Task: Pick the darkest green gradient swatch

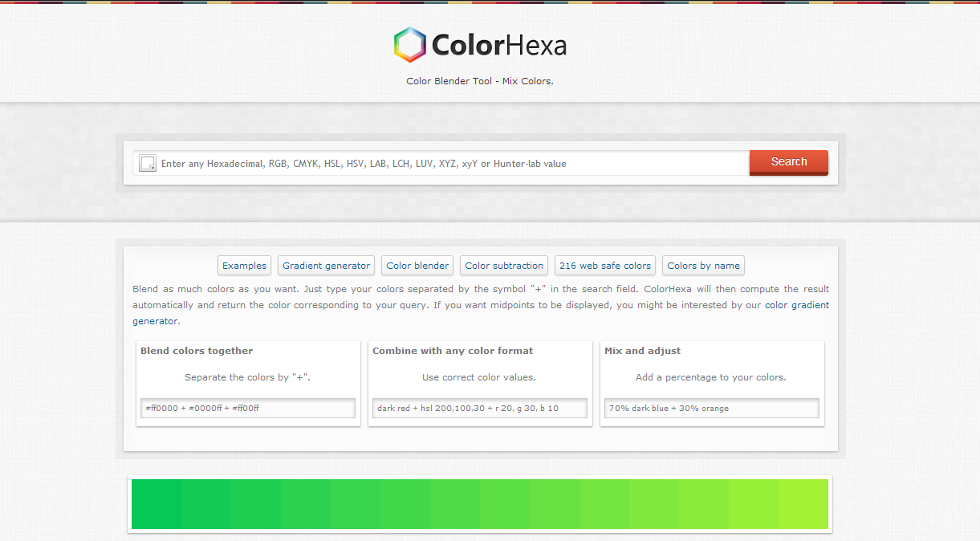Action: pyautogui.click(x=157, y=504)
